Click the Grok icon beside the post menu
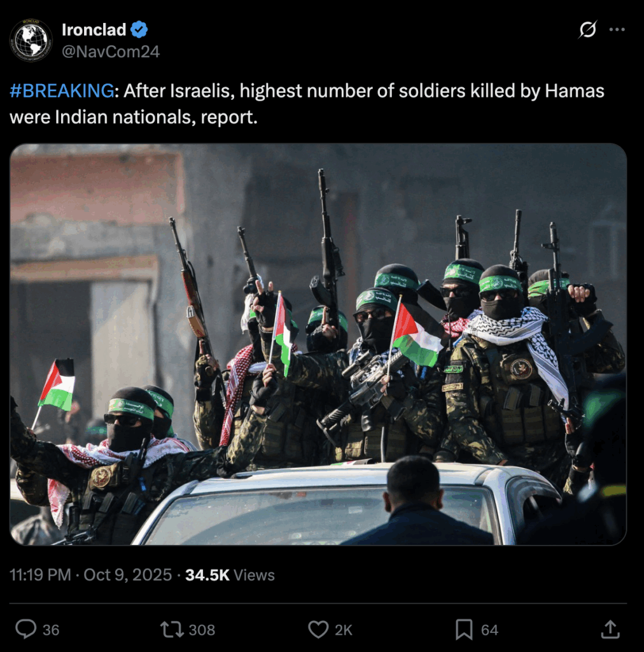644x652 pixels. [x=587, y=29]
